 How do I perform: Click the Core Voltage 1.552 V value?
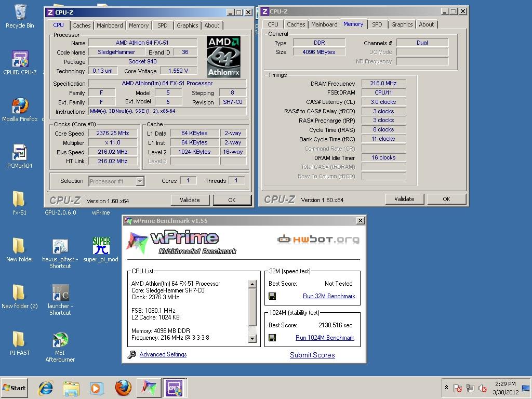coord(178,71)
